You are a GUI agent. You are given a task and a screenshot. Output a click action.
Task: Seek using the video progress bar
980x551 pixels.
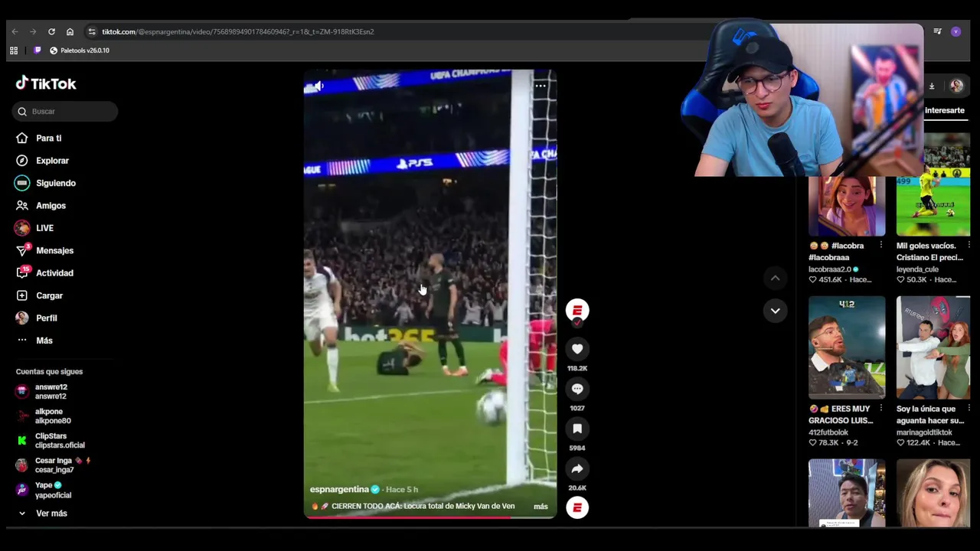point(430,517)
